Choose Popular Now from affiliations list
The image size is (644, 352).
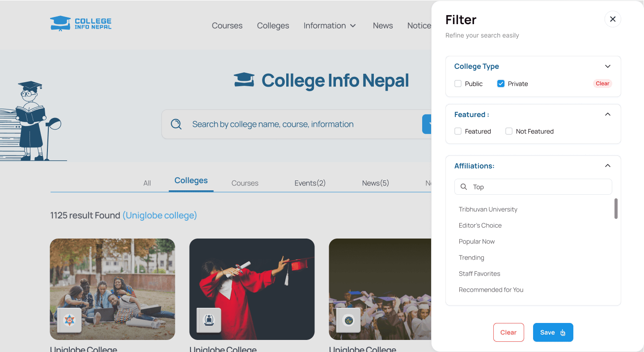pos(477,241)
